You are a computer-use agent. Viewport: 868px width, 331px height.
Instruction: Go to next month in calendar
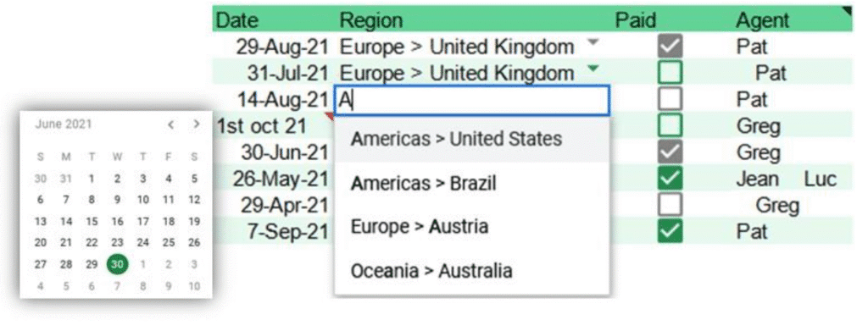[x=196, y=125]
